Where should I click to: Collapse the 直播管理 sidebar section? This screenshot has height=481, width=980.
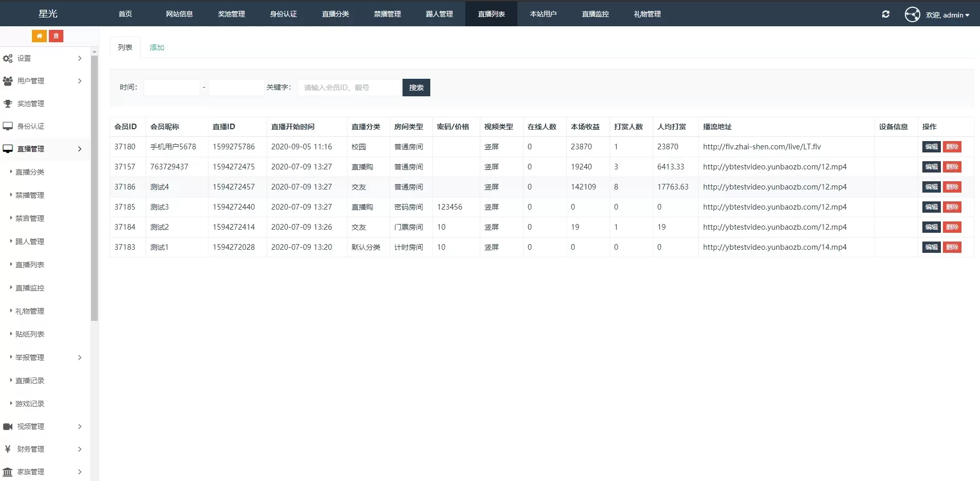(x=79, y=149)
